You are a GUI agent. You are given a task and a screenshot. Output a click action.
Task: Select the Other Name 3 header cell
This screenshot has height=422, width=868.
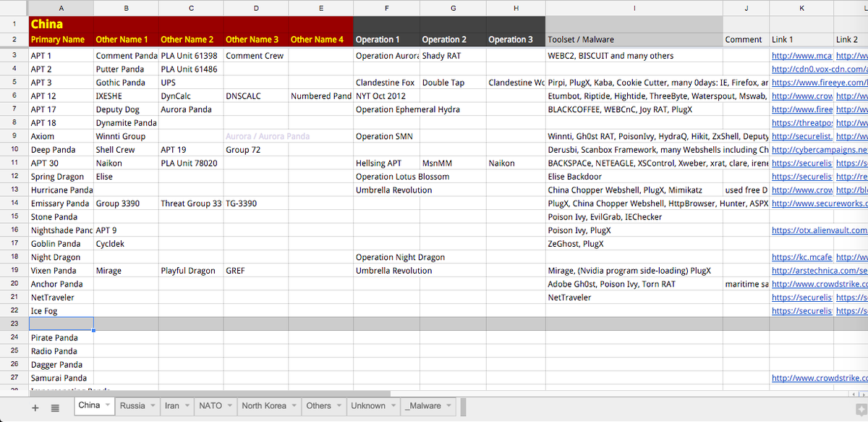pos(256,40)
